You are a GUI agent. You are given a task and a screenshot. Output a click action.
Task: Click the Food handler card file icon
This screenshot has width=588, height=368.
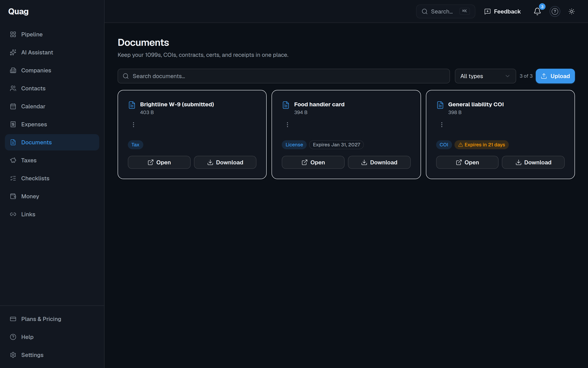(286, 105)
